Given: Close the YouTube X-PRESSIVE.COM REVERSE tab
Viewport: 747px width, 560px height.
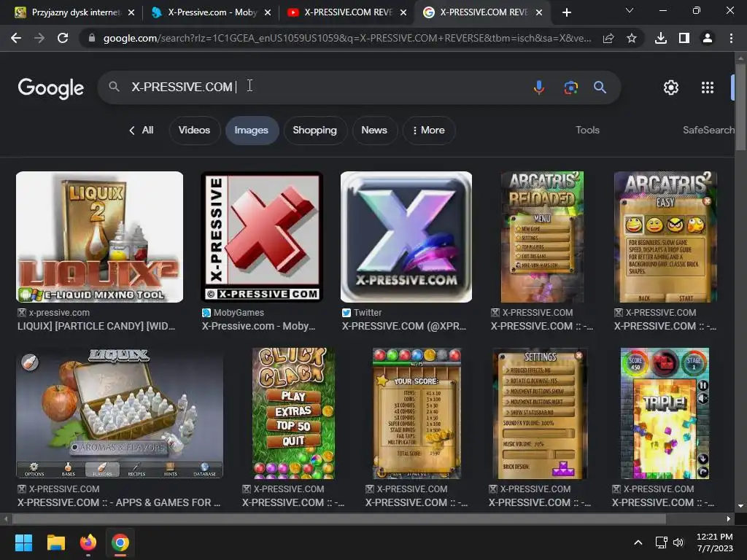Looking at the screenshot, I should [x=403, y=12].
